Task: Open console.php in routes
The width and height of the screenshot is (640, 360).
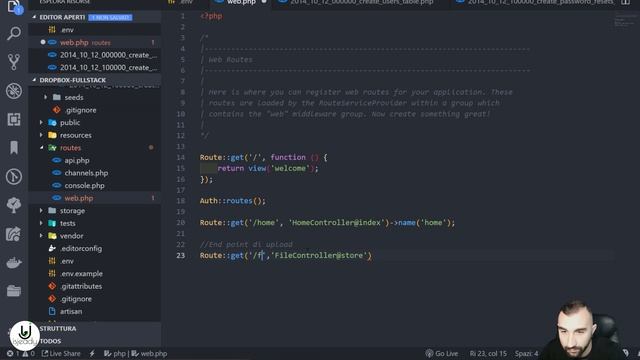Action: pyautogui.click(x=84, y=186)
